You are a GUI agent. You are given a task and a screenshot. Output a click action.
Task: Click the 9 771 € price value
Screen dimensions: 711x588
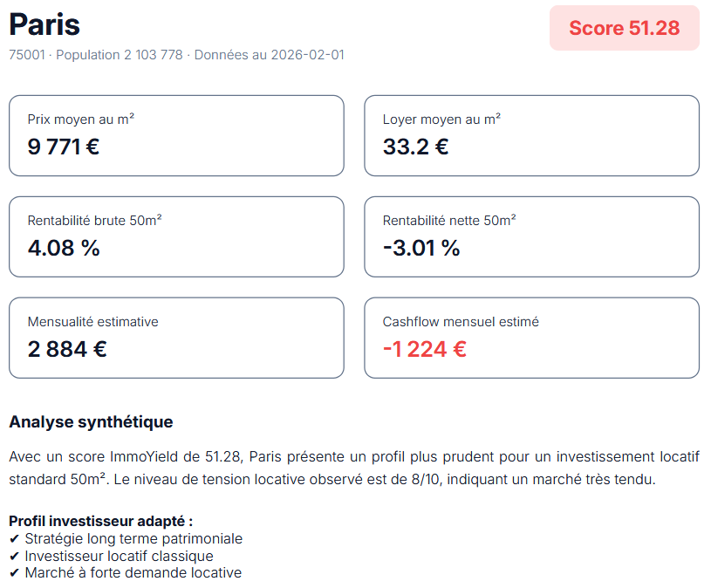[64, 147]
